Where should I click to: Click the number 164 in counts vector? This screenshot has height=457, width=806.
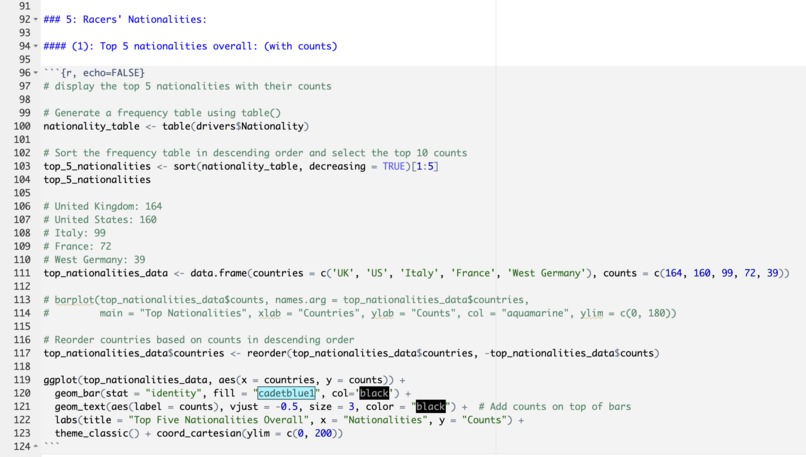tap(673, 273)
